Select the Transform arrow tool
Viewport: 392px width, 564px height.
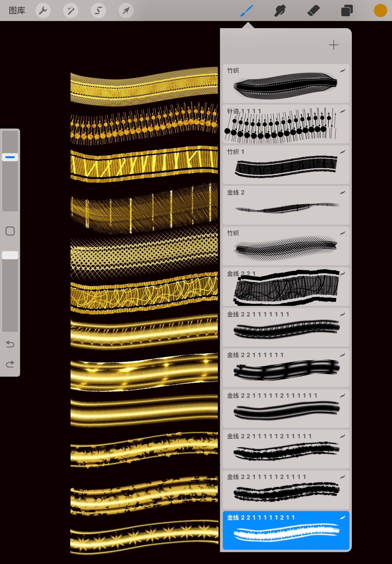(x=126, y=11)
